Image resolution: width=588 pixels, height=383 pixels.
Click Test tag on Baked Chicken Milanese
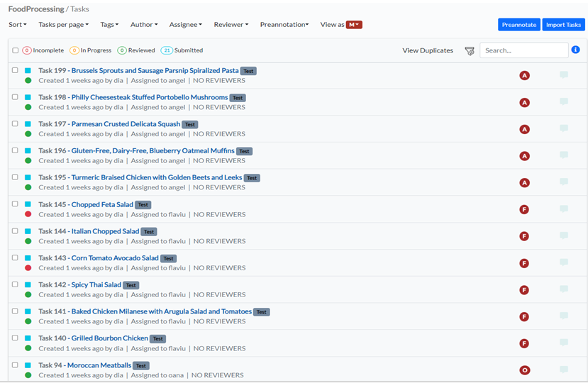click(x=262, y=312)
